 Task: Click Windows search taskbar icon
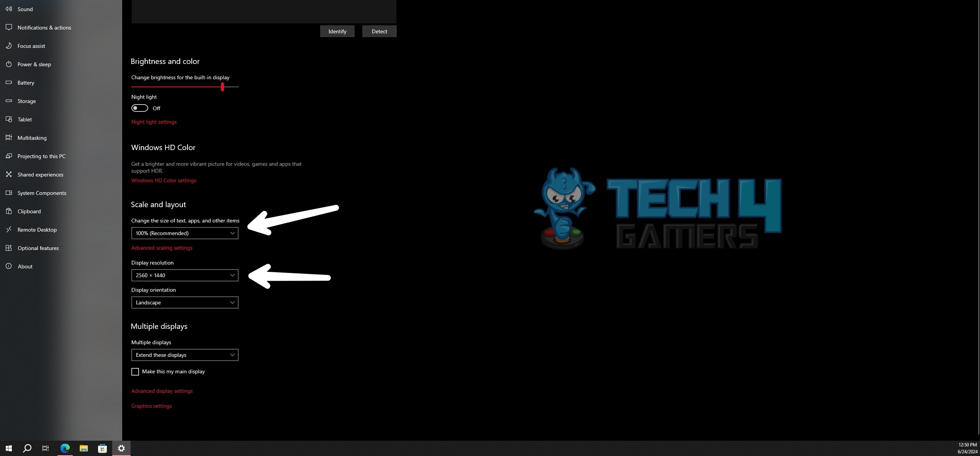pos(27,448)
